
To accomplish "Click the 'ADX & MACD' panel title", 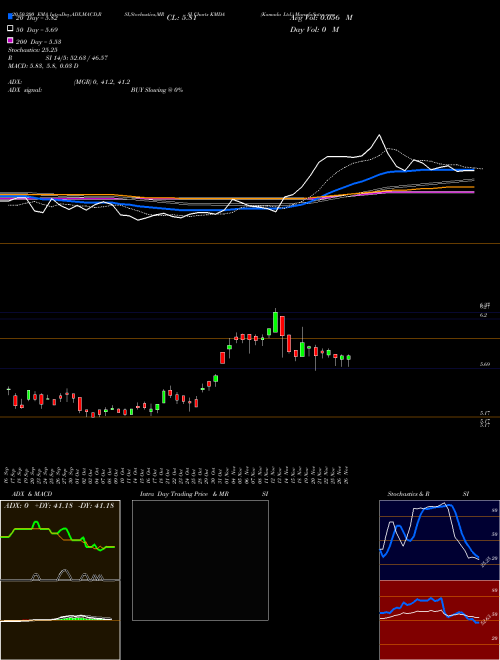I will [x=32, y=494].
